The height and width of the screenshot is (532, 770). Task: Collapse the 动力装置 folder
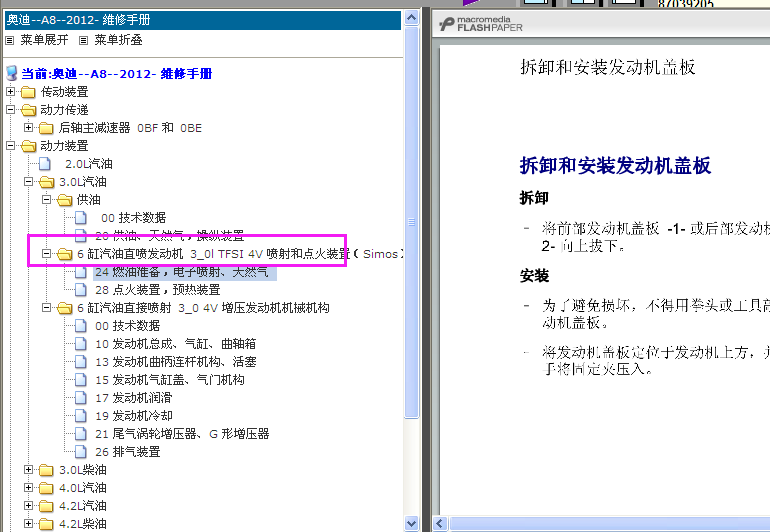pyautogui.click(x=11, y=145)
